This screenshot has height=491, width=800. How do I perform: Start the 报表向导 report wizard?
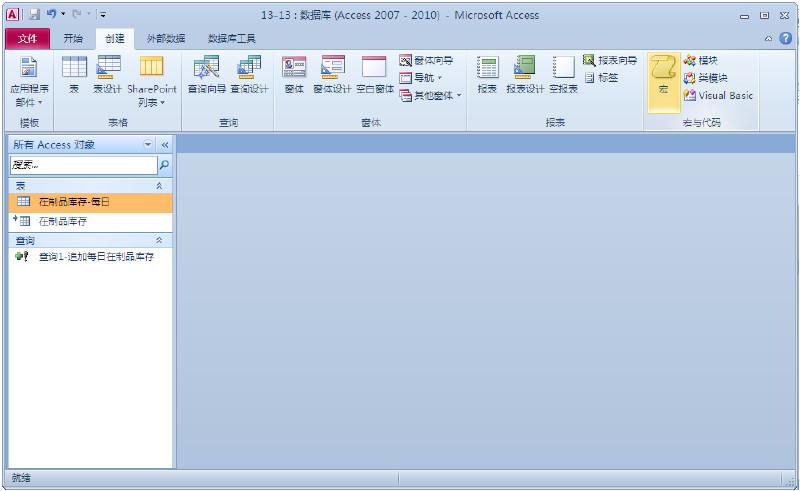[610, 61]
